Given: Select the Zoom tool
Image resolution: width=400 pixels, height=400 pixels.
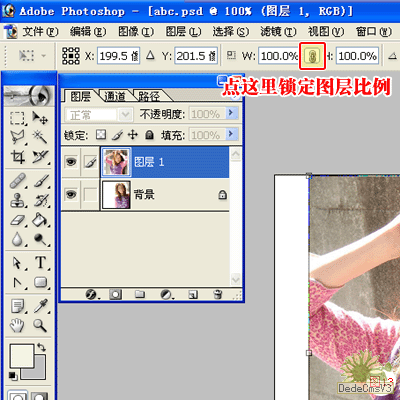Looking at the screenshot, I should click(40, 325).
